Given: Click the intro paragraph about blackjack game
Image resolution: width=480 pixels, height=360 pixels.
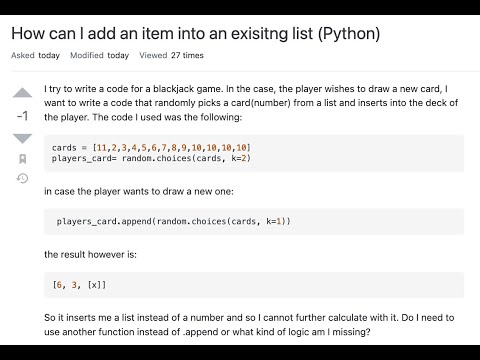Looking at the screenshot, I should [x=251, y=103].
